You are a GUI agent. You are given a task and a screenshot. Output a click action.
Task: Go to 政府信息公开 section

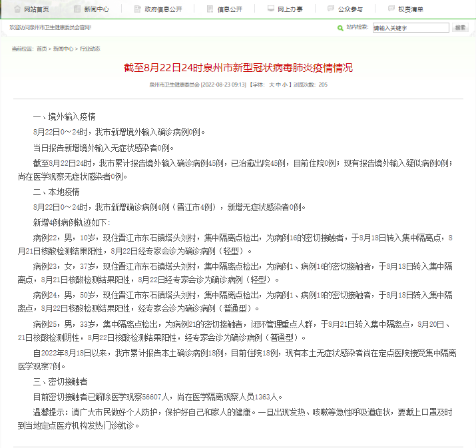click(163, 9)
